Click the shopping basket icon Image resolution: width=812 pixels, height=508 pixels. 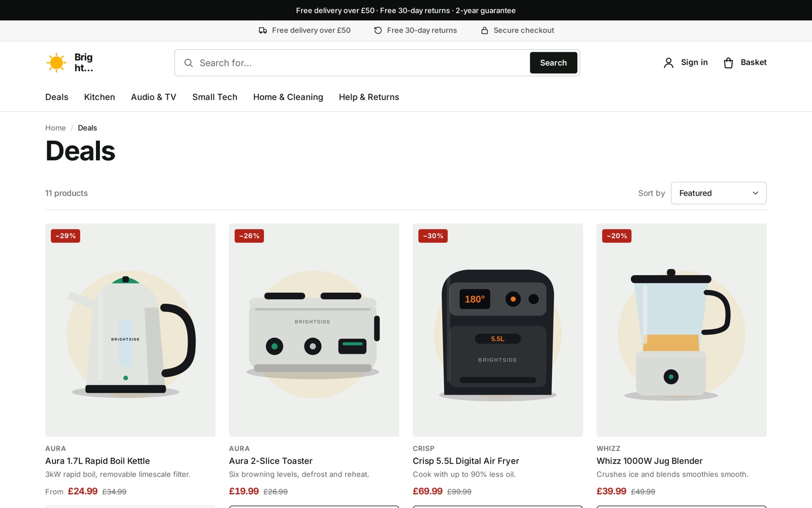pos(728,62)
